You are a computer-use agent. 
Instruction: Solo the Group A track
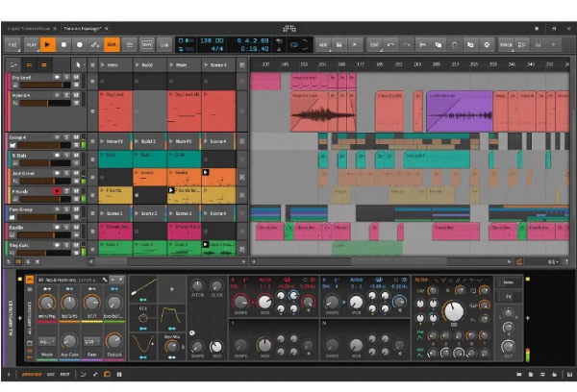pyautogui.click(x=66, y=136)
